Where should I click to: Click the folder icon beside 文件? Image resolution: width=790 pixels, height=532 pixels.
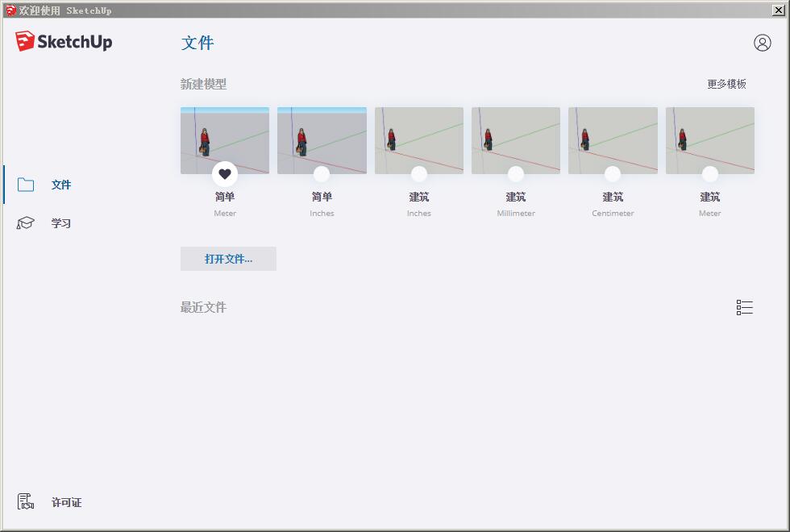pos(26,185)
